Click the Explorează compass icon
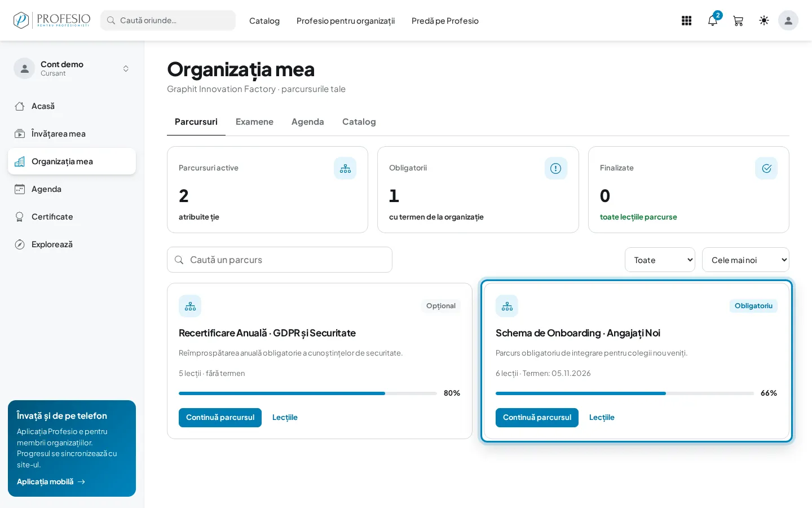812x508 pixels. point(20,244)
